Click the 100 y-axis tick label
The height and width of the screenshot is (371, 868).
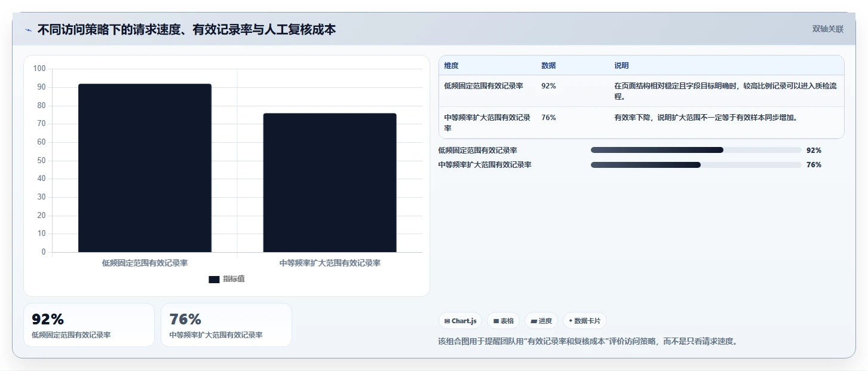pyautogui.click(x=39, y=69)
